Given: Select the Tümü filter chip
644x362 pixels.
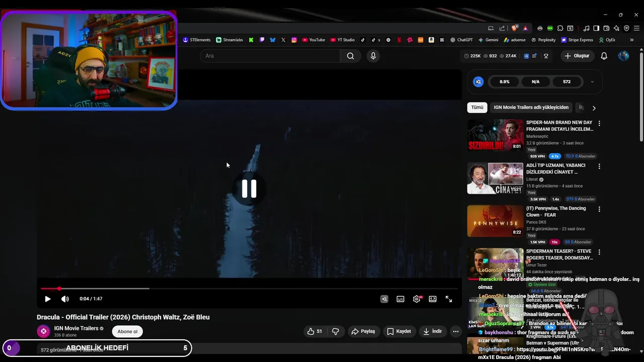Looking at the screenshot, I should [477, 107].
